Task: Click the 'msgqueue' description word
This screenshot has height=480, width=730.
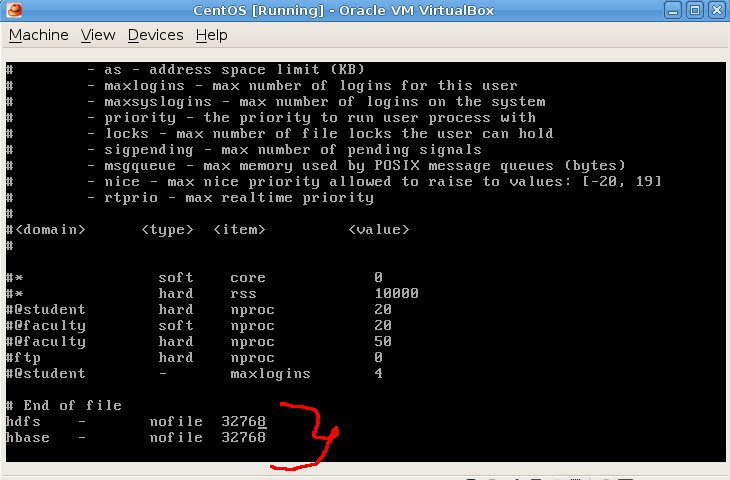Action: coord(140,166)
